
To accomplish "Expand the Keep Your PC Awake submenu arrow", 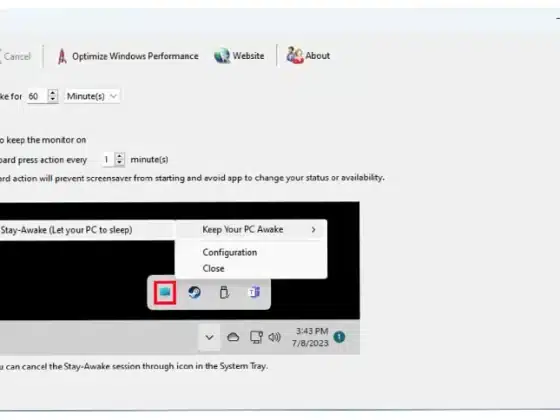I will (313, 230).
